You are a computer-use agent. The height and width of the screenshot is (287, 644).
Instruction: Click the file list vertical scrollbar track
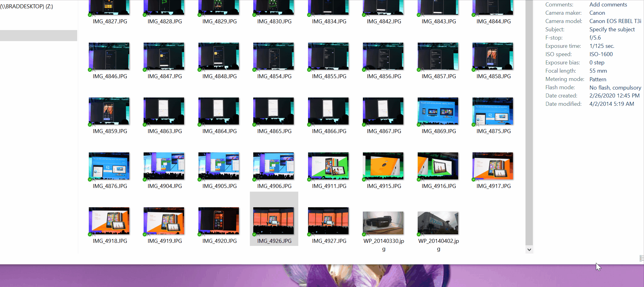[x=529, y=123]
